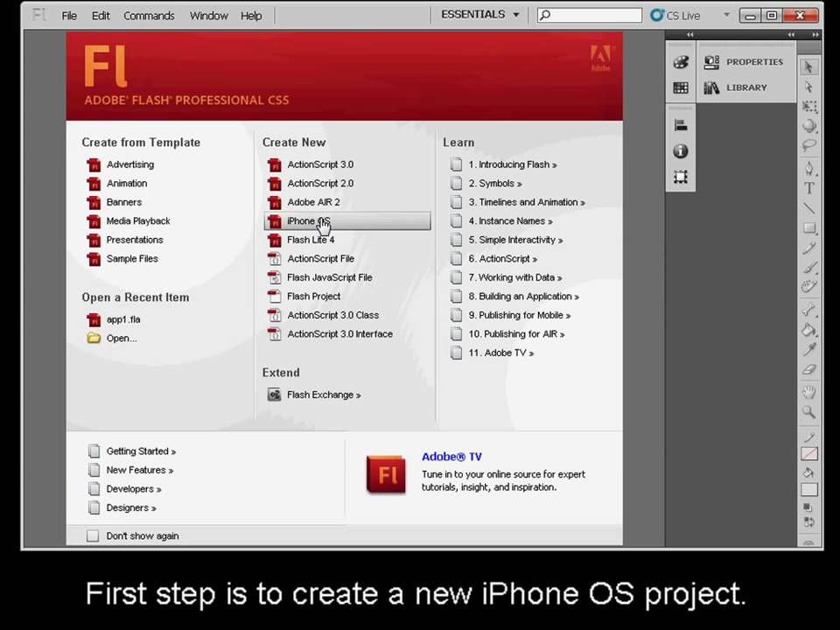The width and height of the screenshot is (840, 630).
Task: Select the Free Transform tool
Action: pyautogui.click(x=808, y=107)
